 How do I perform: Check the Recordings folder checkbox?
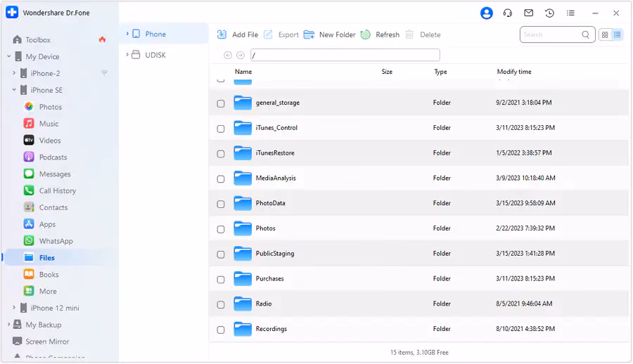221,330
